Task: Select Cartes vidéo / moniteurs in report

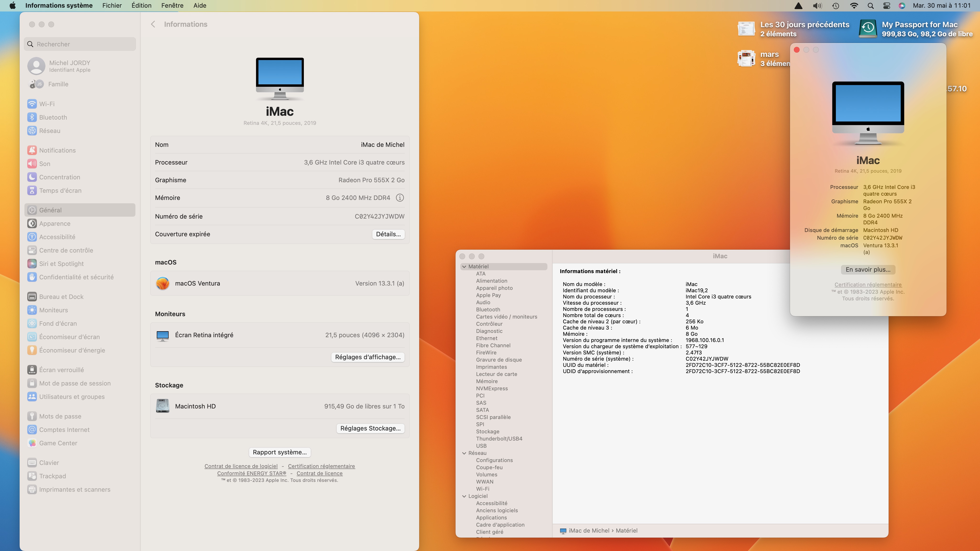Action: [x=506, y=317]
